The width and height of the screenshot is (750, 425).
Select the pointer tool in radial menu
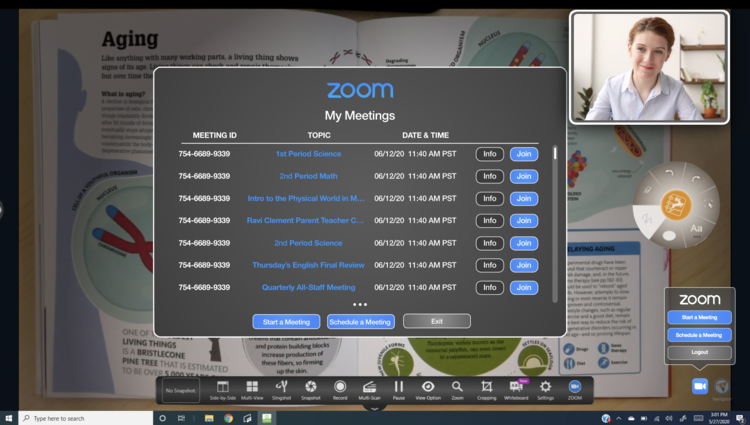pos(709,204)
